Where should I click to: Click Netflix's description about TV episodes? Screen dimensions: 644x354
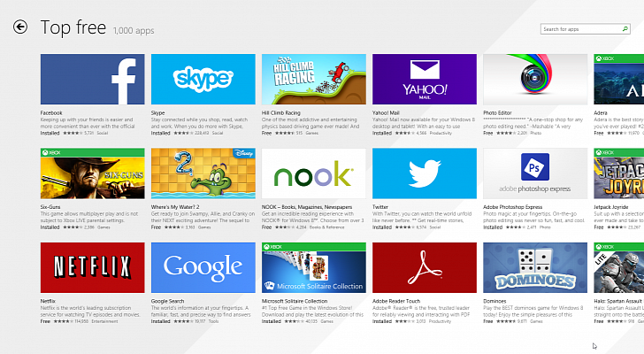click(x=90, y=311)
